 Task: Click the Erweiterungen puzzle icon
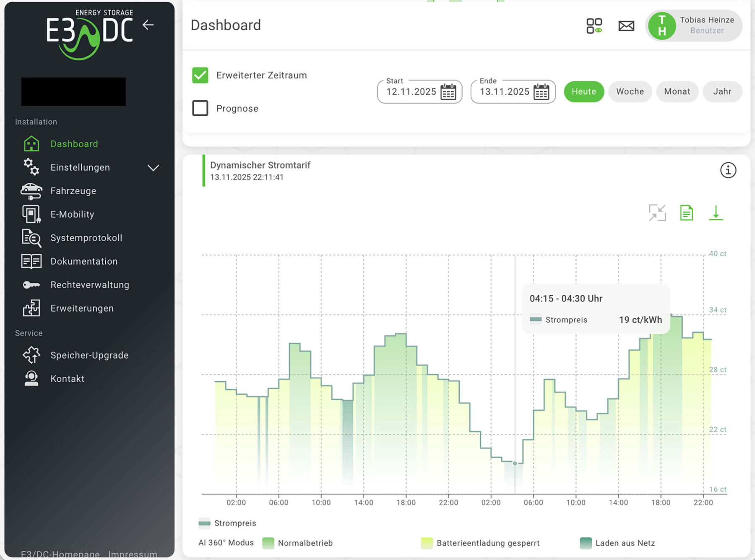[x=31, y=308]
